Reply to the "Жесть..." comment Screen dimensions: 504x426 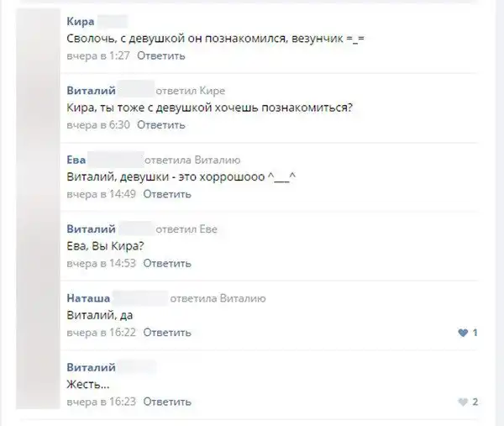pos(167,402)
